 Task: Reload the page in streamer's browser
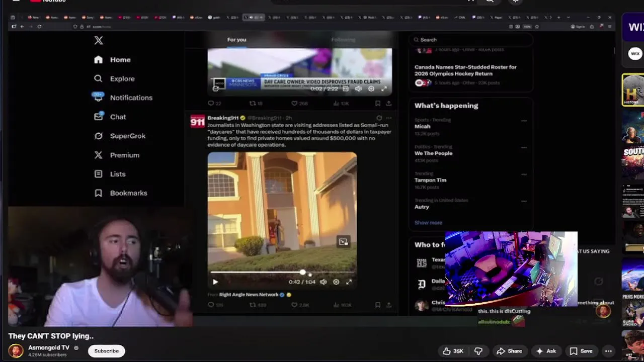click(x=39, y=27)
